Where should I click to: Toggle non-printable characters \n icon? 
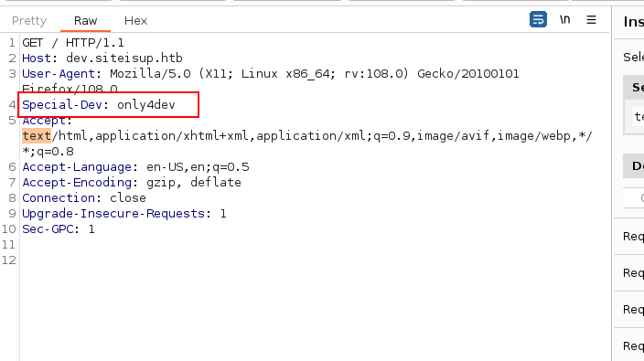click(564, 19)
